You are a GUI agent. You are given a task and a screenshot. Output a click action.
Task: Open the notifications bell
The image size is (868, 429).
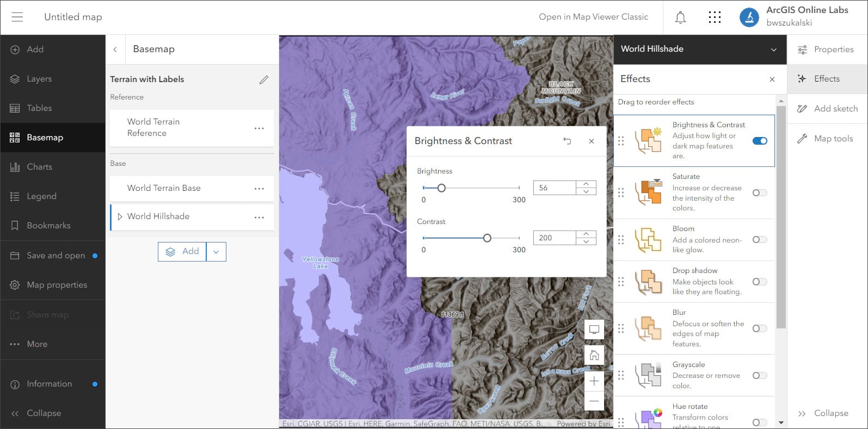tap(680, 17)
